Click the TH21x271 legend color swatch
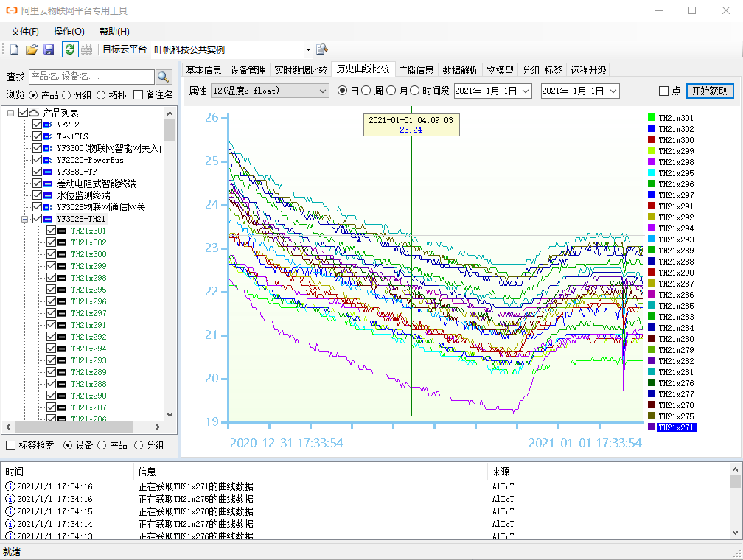This screenshot has width=743, height=560. click(x=652, y=427)
